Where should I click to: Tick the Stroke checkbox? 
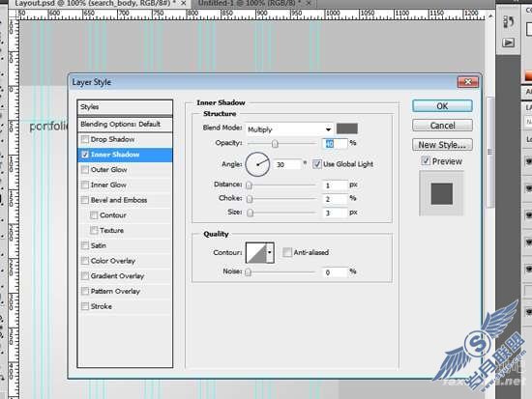click(85, 306)
